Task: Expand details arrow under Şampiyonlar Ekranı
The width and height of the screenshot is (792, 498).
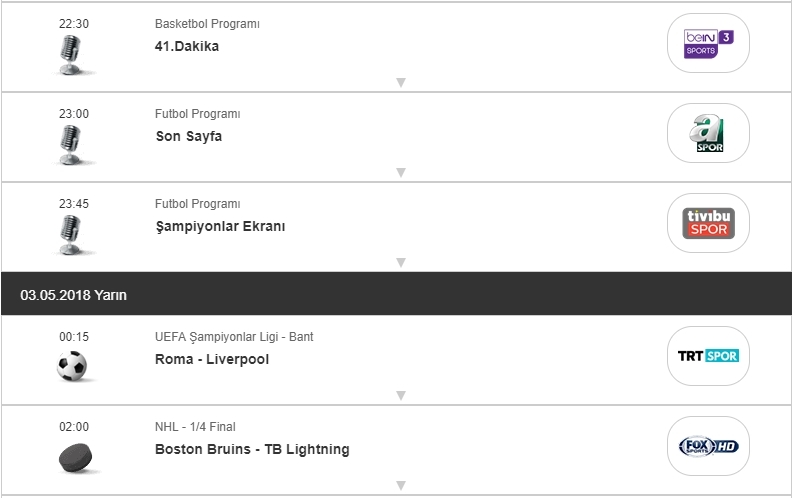Action: [400, 262]
